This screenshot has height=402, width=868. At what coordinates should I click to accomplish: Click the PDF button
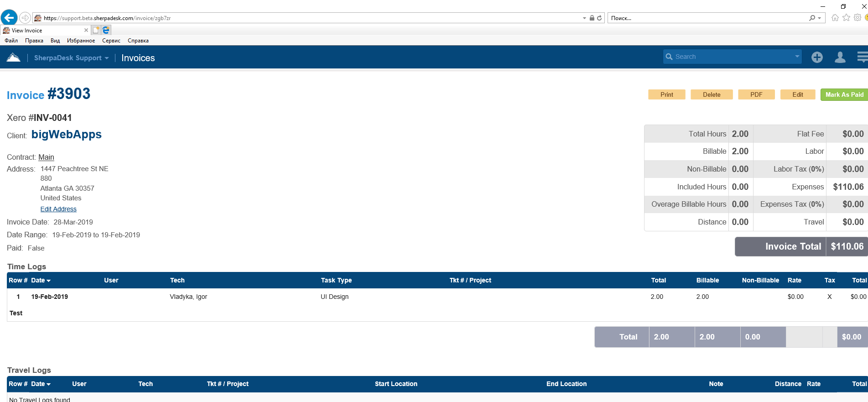click(756, 94)
